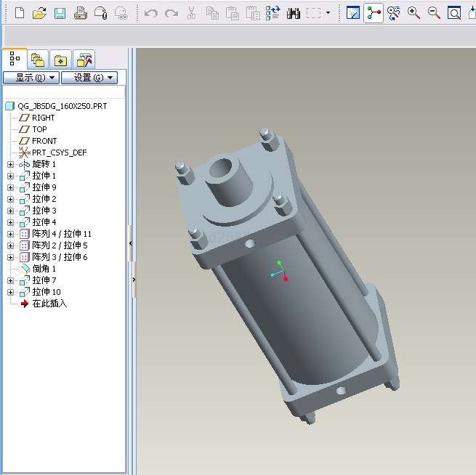Open a file with the folder icon

click(x=40, y=13)
